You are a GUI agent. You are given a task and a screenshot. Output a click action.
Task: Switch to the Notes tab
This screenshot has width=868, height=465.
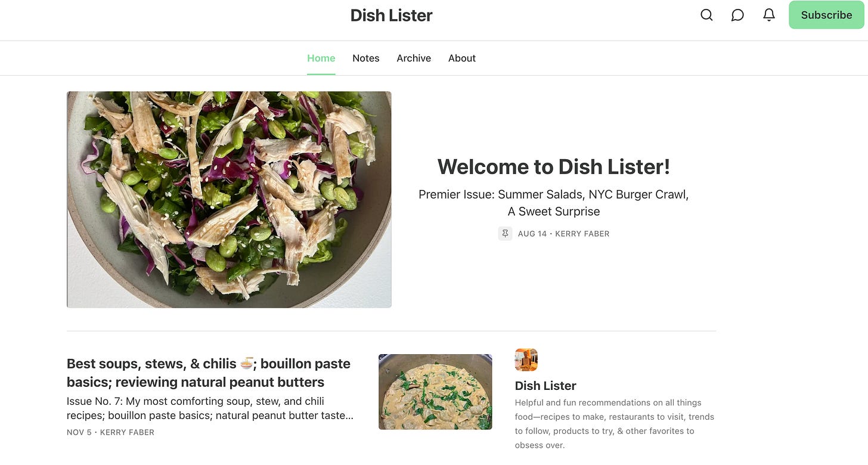(366, 58)
